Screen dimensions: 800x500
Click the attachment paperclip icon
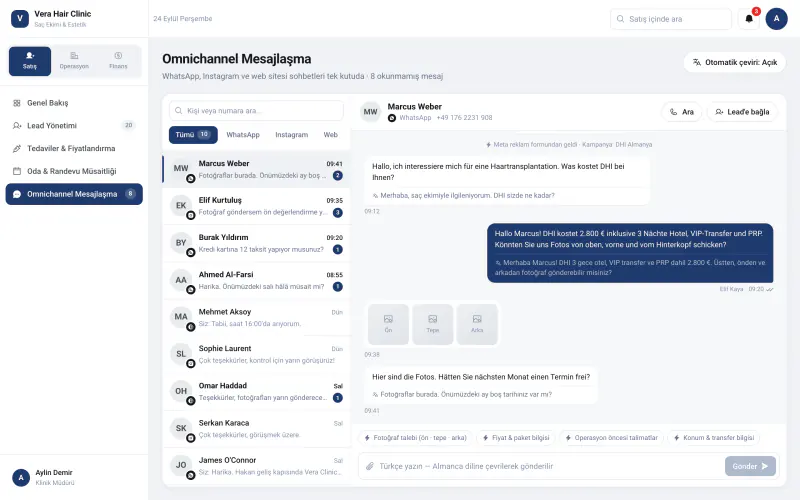coord(370,466)
